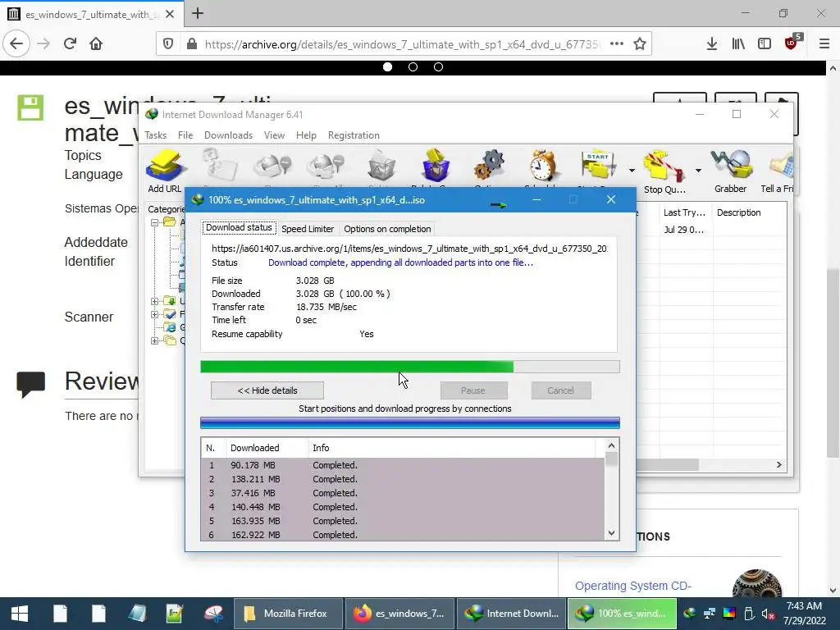This screenshot has width=840, height=630.
Task: Open a new Firefox tab with plus button
Action: 198,13
